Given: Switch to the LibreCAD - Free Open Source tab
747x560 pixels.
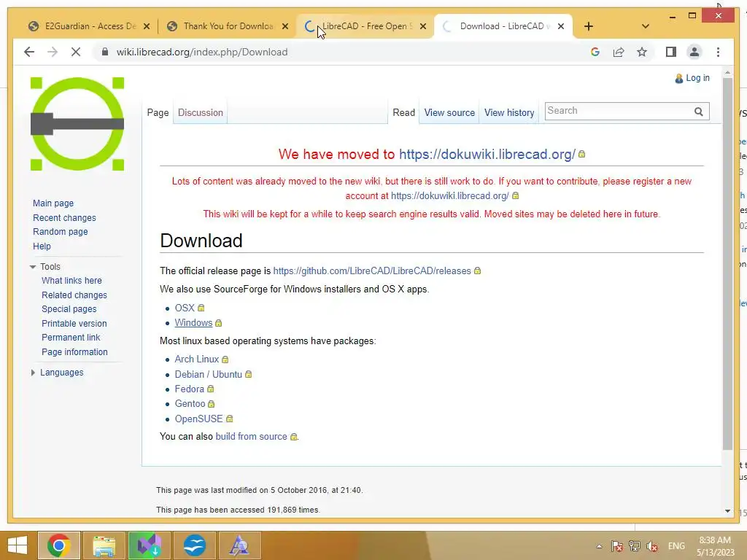Looking at the screenshot, I should pos(365,26).
